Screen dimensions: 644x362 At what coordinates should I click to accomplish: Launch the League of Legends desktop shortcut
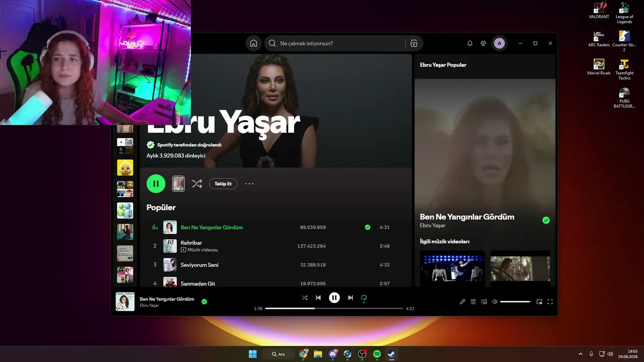[624, 13]
